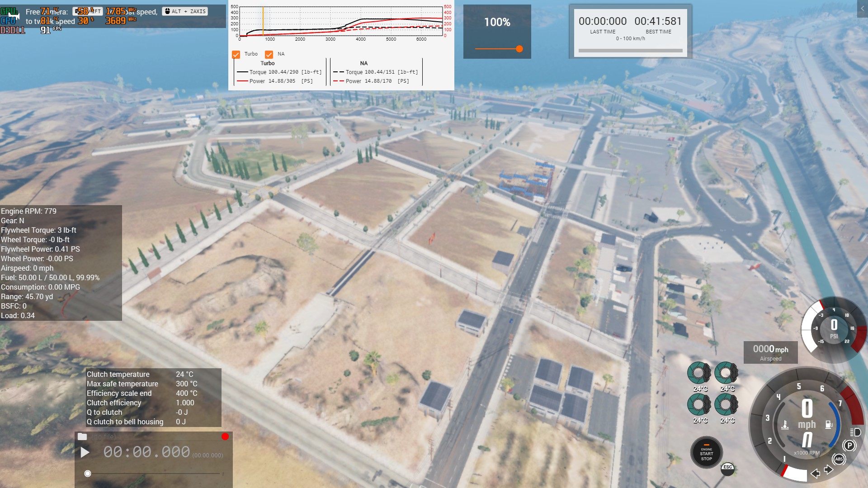This screenshot has width=868, height=488.
Task: Click the red record replay button
Action: pos(225,436)
